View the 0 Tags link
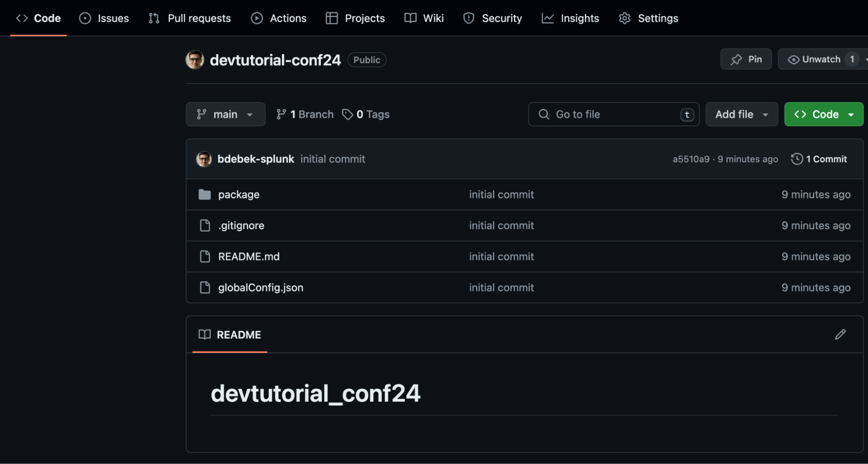 [x=366, y=114]
